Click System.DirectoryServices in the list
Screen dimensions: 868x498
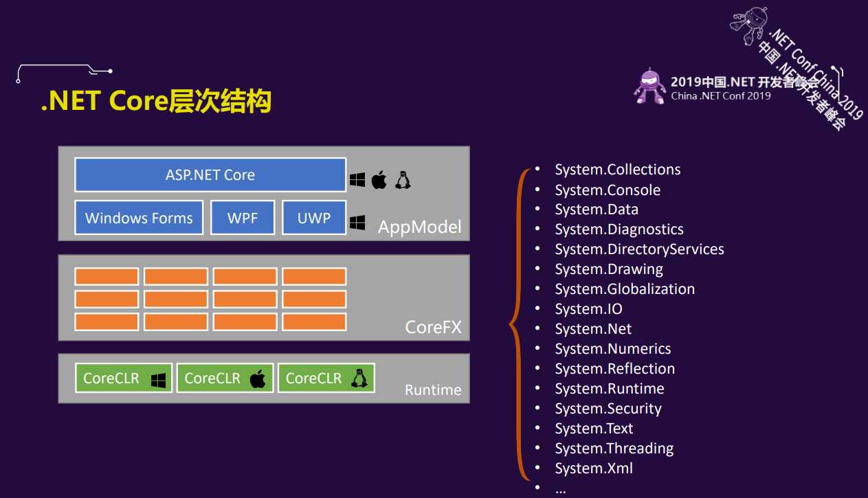pyautogui.click(x=640, y=249)
